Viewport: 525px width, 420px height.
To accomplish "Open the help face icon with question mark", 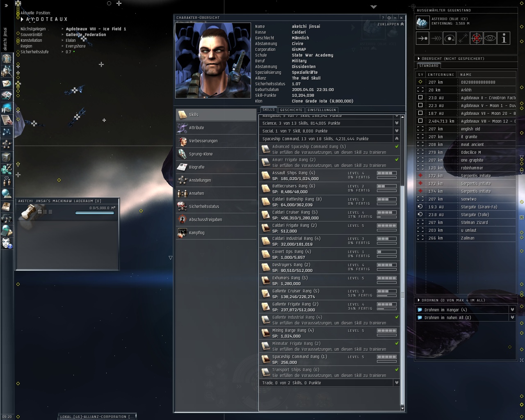I will click(7, 243).
